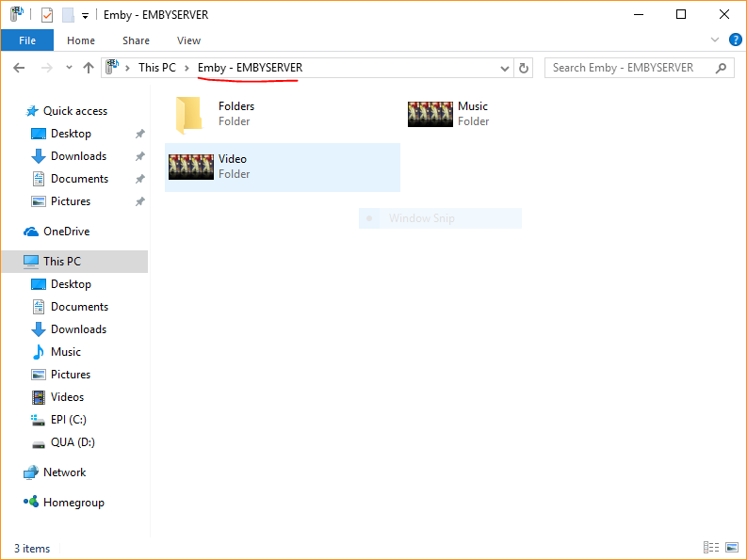Click Emby - EMBYSERVER breadcrumb in address bar

pyautogui.click(x=251, y=68)
